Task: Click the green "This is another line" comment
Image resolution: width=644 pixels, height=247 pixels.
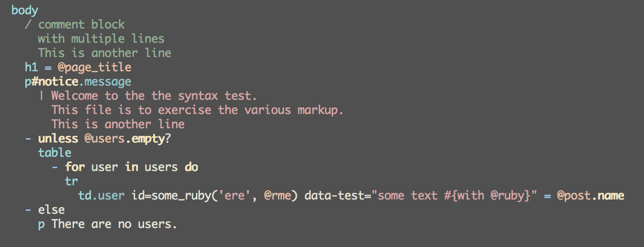Action: [105, 53]
